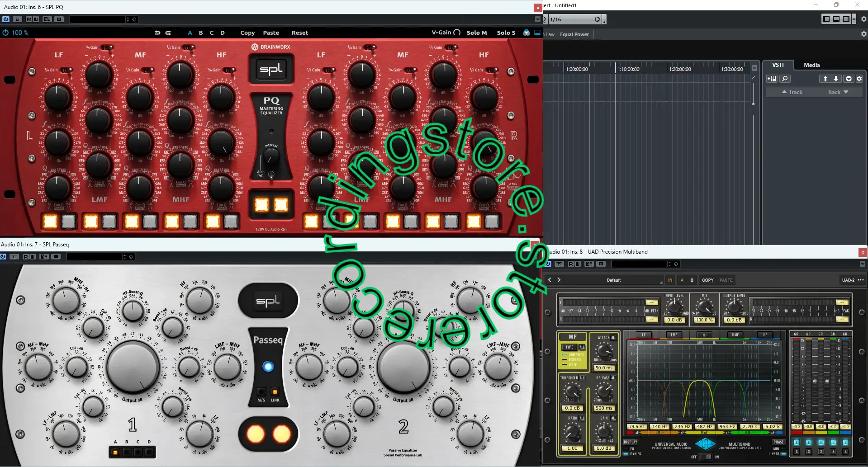This screenshot has width=868, height=467.
Task: Click COPY in UAD Multiband toolbar
Action: tap(707, 280)
